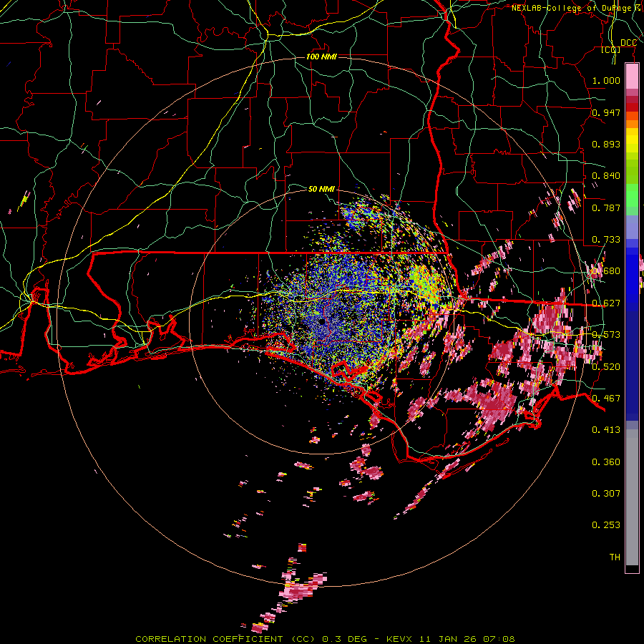Select the 0.840 legend value
Screen dimensions: 644x644
[606, 176]
